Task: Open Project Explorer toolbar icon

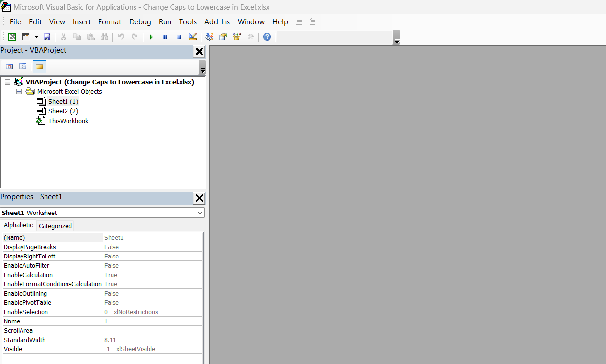Action: (x=209, y=37)
